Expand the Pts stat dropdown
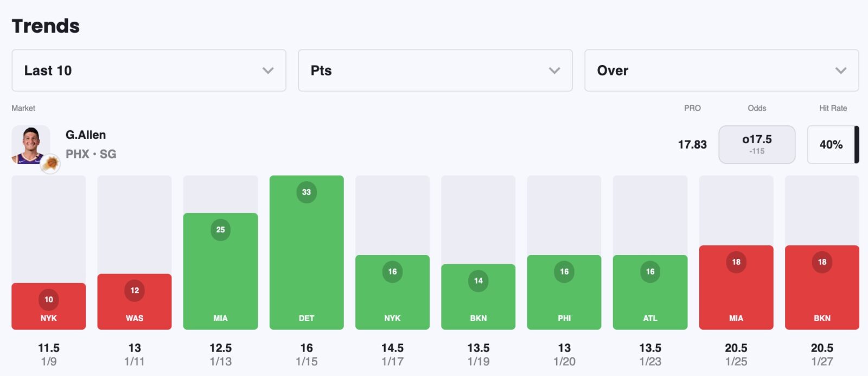The height and width of the screenshot is (376, 868). click(x=435, y=71)
